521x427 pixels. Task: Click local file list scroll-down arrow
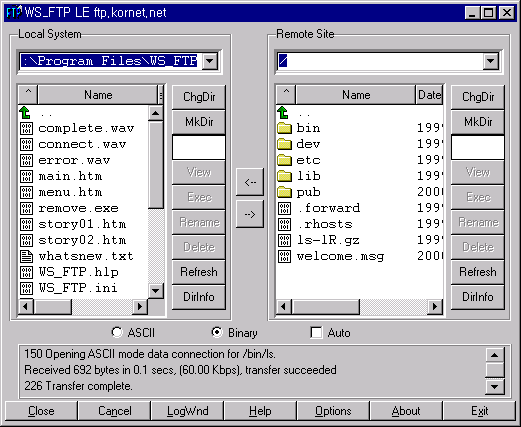coord(156,291)
